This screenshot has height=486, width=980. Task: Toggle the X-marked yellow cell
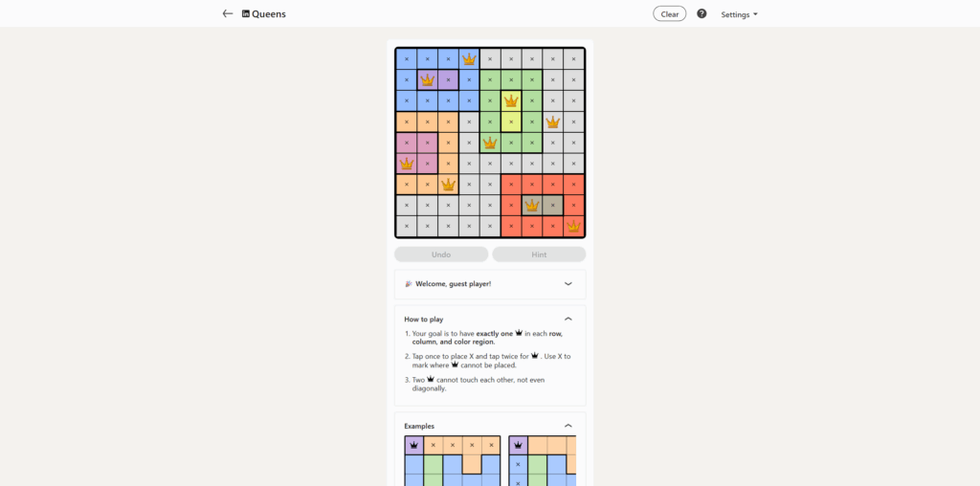click(511, 121)
